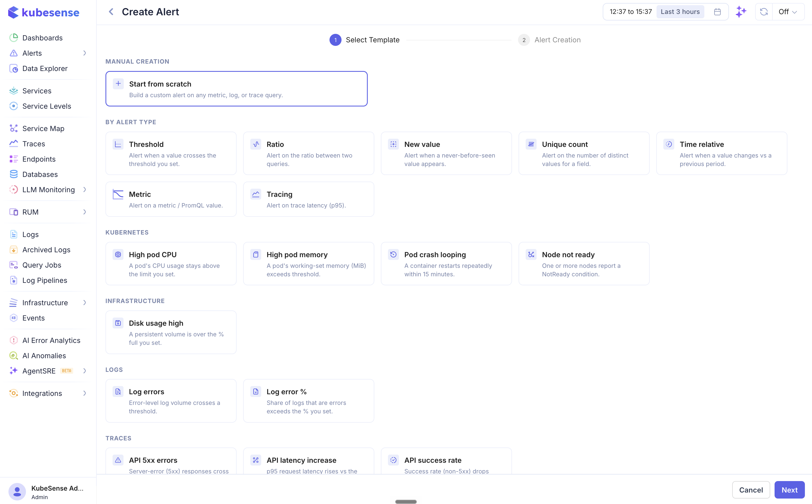Open LLM Monitoring in the sidebar

49,190
